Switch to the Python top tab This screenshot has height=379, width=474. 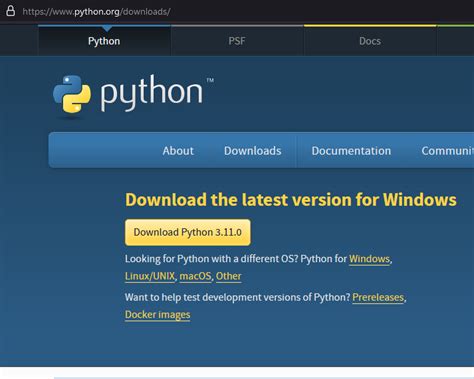coord(104,41)
